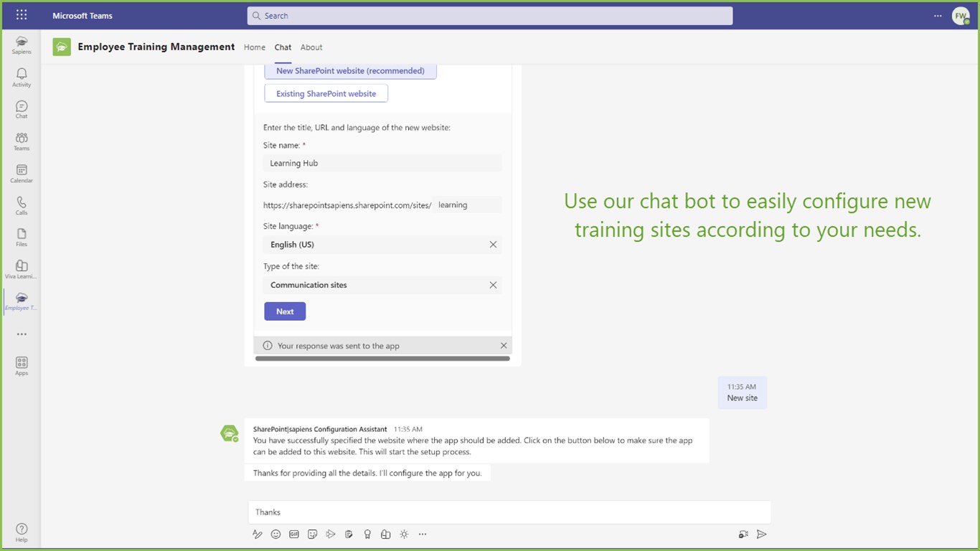Viewport: 980px width, 551px height.
Task: Switch to Home tab
Action: [x=255, y=47]
